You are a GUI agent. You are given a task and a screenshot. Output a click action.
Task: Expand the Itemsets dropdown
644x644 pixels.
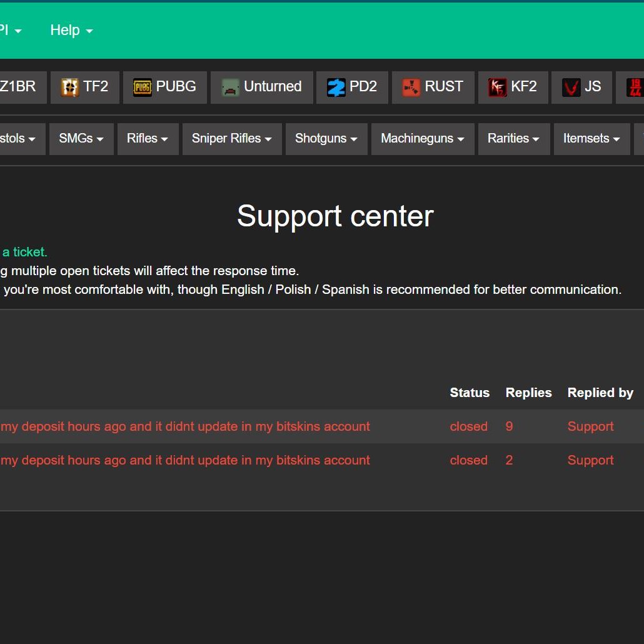[x=592, y=139]
